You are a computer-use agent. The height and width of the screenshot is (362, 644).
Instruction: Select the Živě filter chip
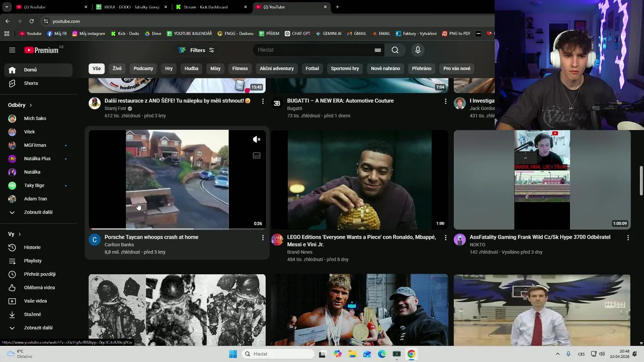tap(117, 68)
